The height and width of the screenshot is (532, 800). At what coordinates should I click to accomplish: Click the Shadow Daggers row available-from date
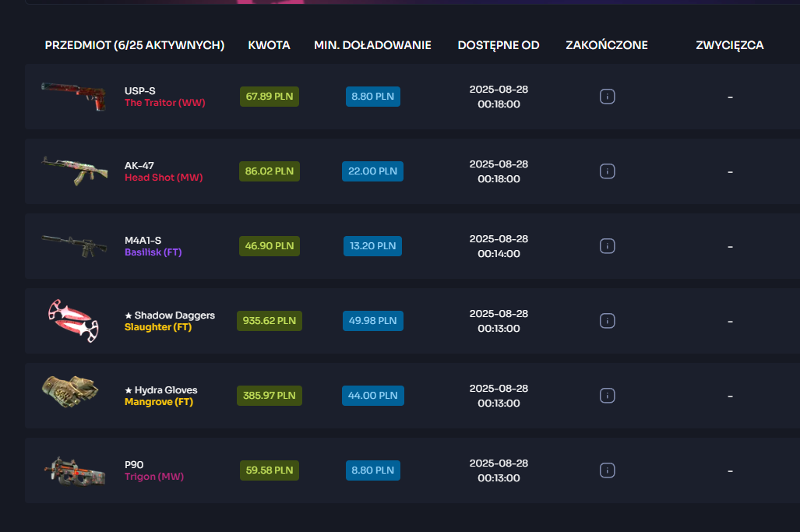click(x=499, y=321)
